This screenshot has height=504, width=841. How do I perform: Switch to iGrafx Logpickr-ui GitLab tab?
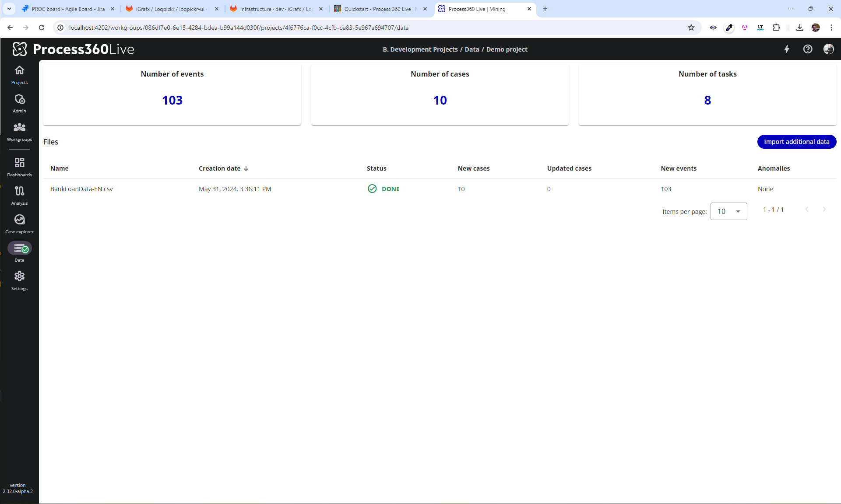click(172, 9)
